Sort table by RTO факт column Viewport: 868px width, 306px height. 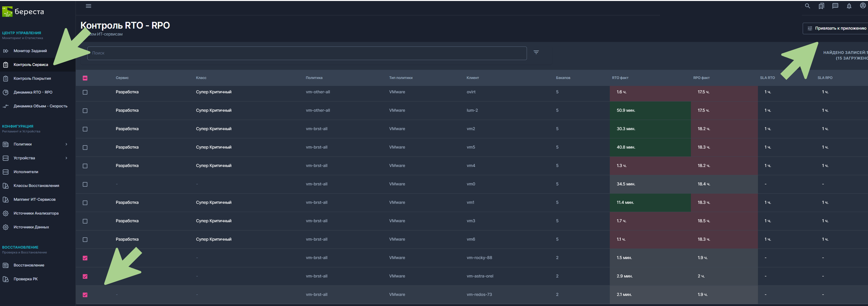pos(620,78)
